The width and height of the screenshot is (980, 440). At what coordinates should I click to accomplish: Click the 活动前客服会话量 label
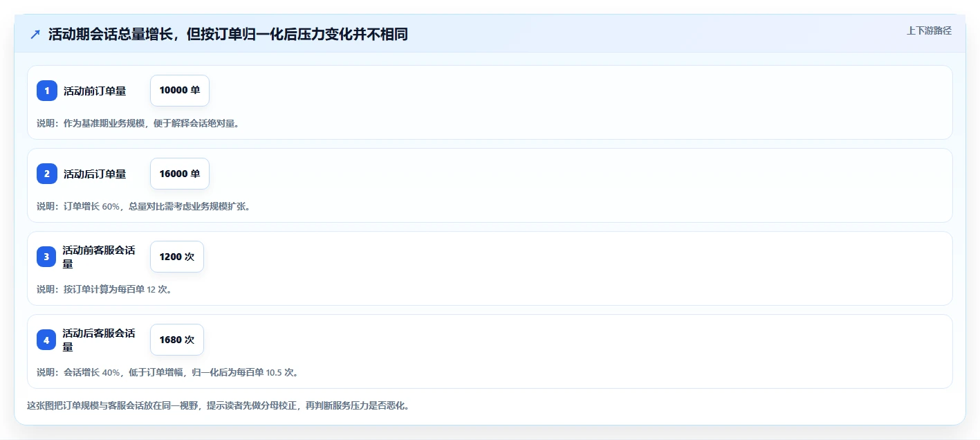[99, 257]
